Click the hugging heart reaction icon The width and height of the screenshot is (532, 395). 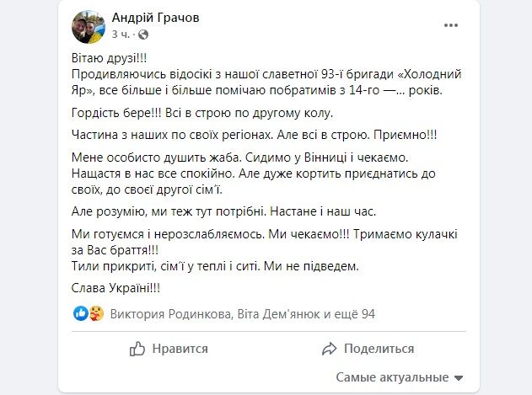[94, 313]
